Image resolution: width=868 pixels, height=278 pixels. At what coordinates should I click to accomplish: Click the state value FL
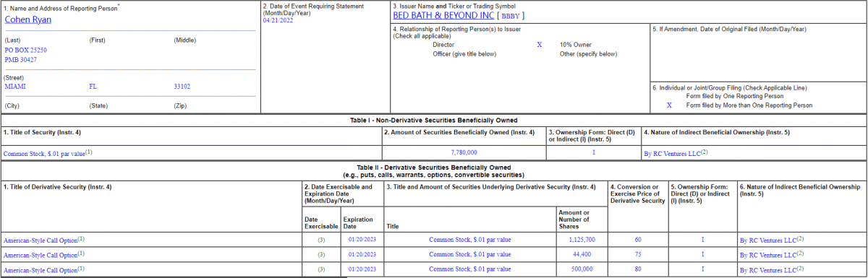tap(93, 86)
